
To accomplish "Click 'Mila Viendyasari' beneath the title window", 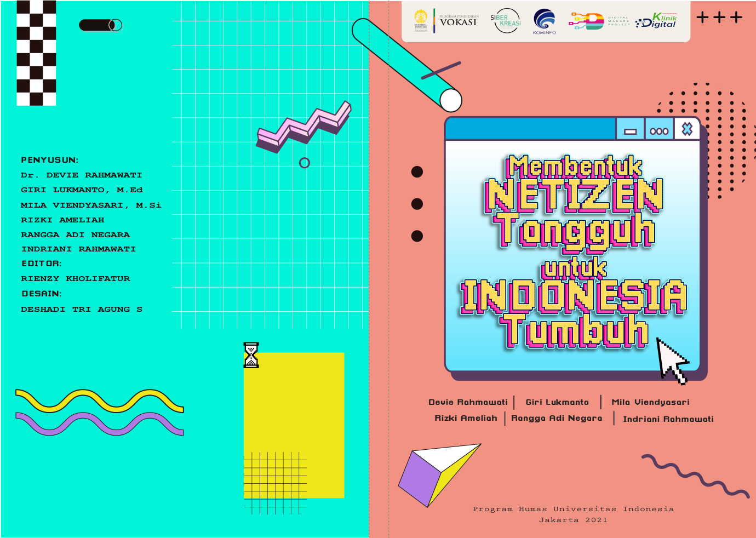I will pyautogui.click(x=650, y=403).
